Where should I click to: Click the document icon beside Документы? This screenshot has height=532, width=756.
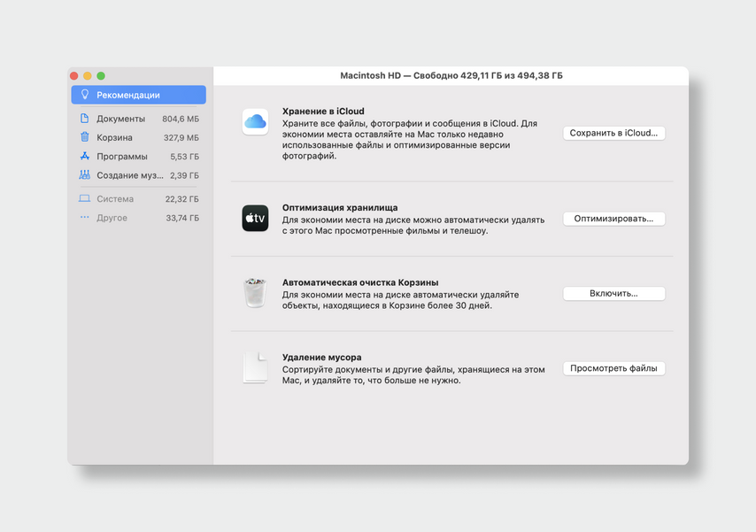tap(84, 118)
